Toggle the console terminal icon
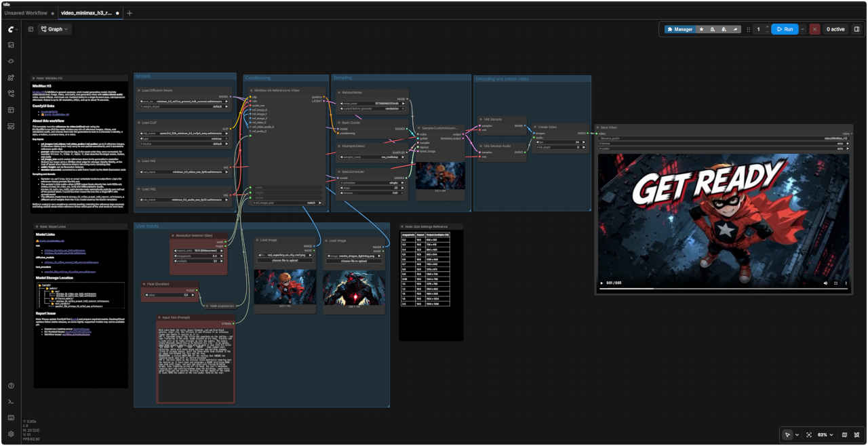The image size is (868, 446). click(x=11, y=402)
